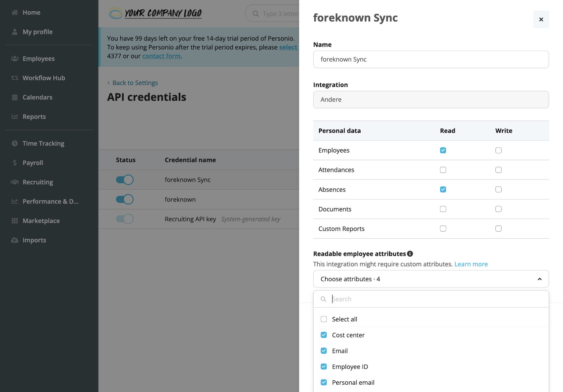Click the info icon beside Readable employee attributes

[410, 254]
